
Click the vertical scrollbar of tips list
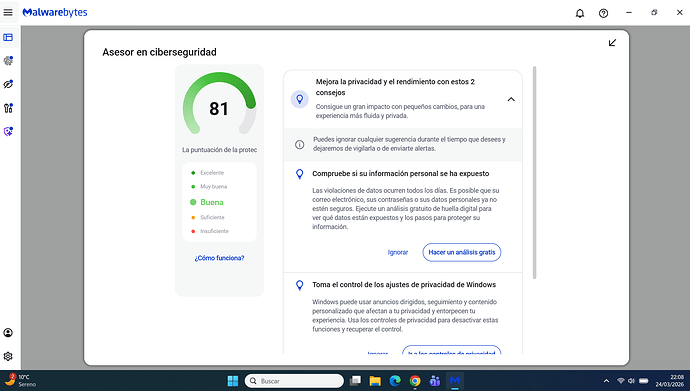535,172
